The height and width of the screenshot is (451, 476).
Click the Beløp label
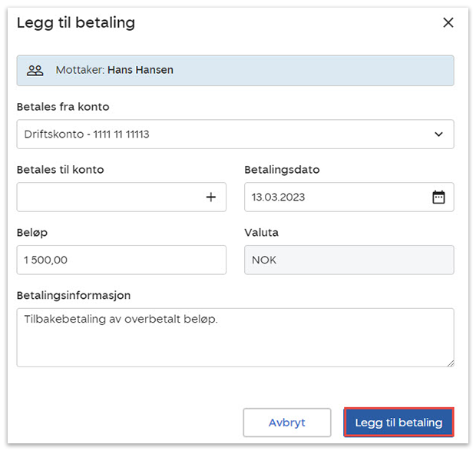pyautogui.click(x=31, y=233)
